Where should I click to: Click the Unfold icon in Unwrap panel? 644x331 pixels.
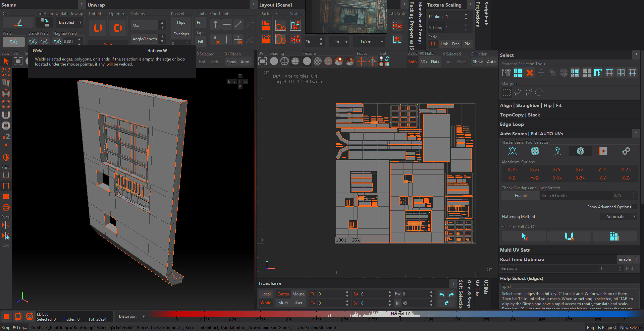tap(97, 28)
